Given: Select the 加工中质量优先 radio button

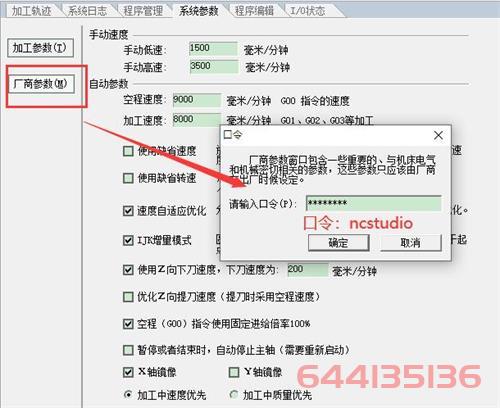Looking at the screenshot, I should coord(234,395).
